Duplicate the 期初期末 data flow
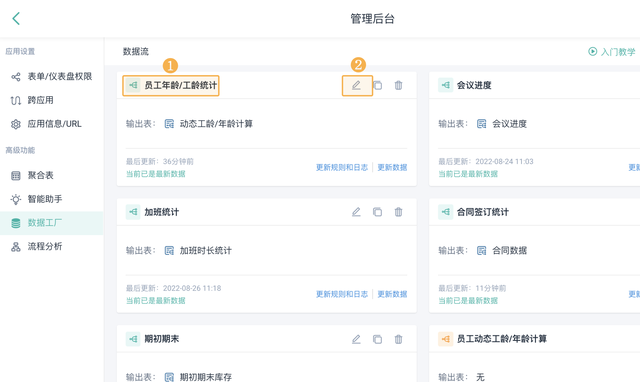Image resolution: width=640 pixels, height=382 pixels. (x=378, y=339)
